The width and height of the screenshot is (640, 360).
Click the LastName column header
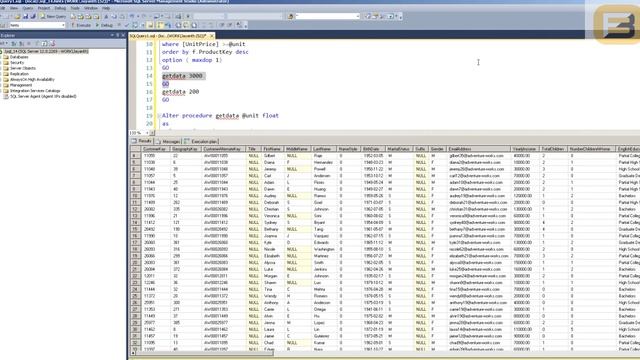coord(323,149)
